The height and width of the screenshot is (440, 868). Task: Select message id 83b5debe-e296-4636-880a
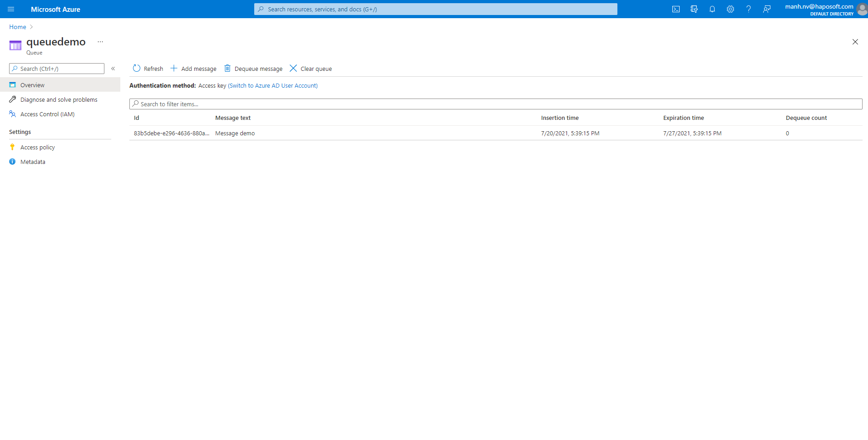pos(172,133)
